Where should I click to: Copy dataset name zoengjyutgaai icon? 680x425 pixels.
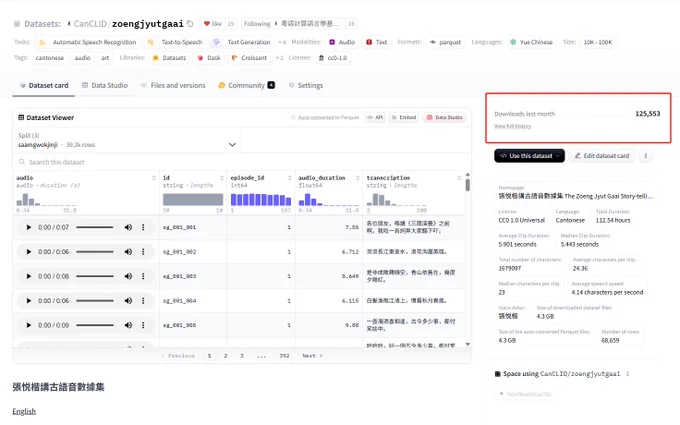point(190,23)
